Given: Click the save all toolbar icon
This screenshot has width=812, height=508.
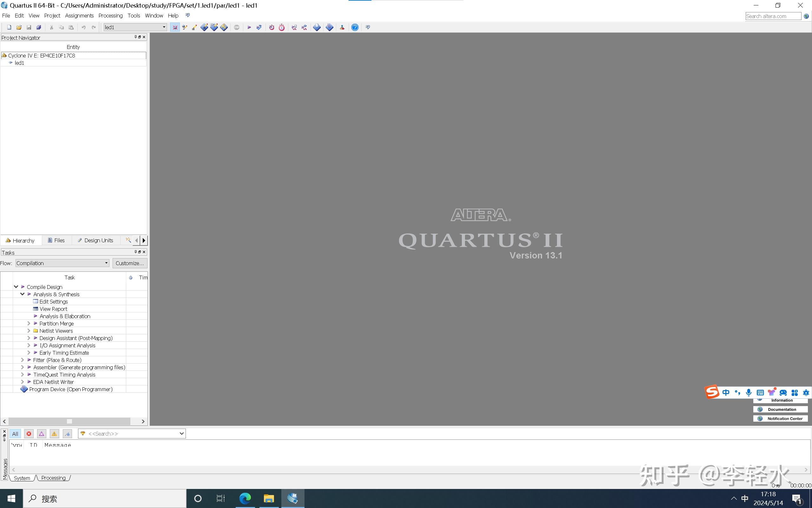Looking at the screenshot, I should tap(39, 27).
